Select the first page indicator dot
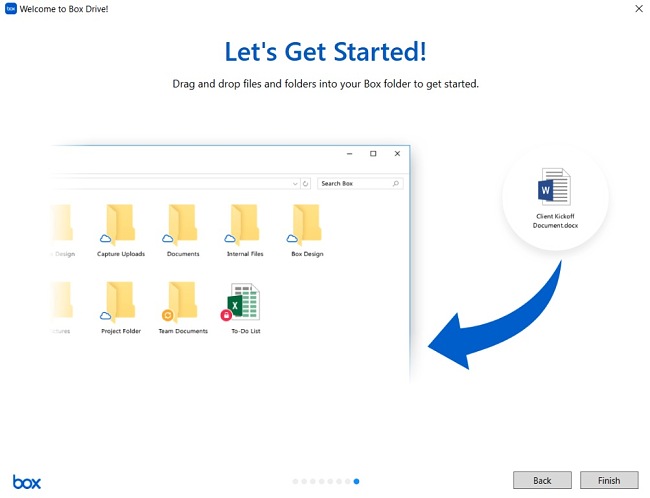This screenshot has height=498, width=650. (295, 481)
